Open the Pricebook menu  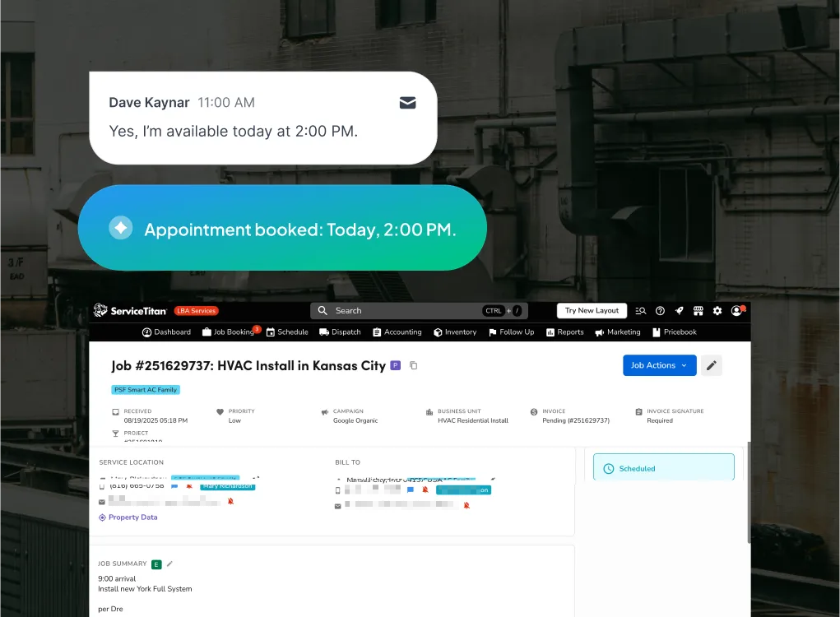(x=675, y=332)
